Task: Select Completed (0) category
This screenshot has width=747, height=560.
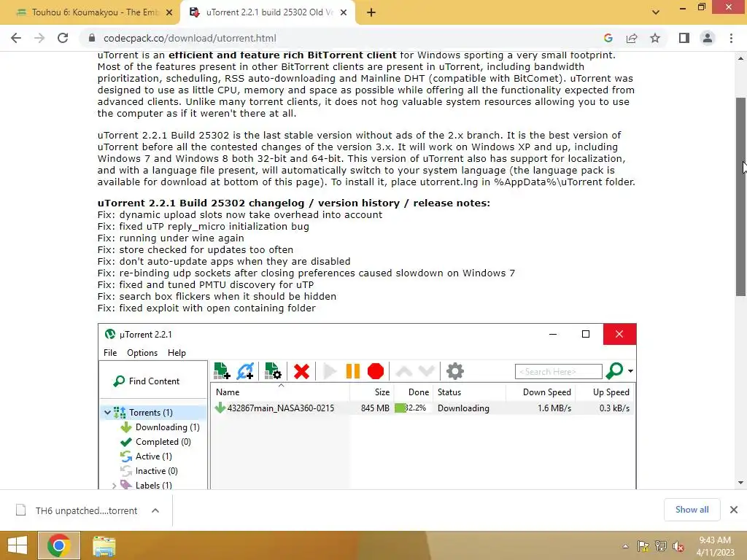Action: pyautogui.click(x=163, y=442)
